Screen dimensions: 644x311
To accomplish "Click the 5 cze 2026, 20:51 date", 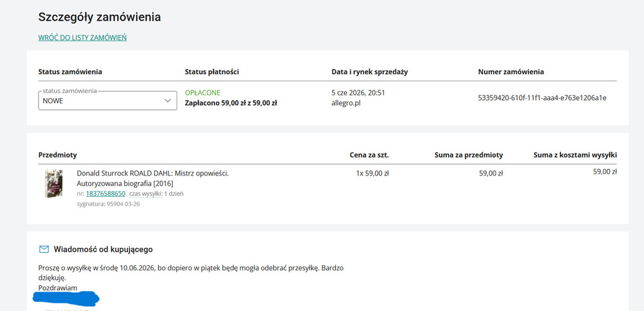I will 358,93.
